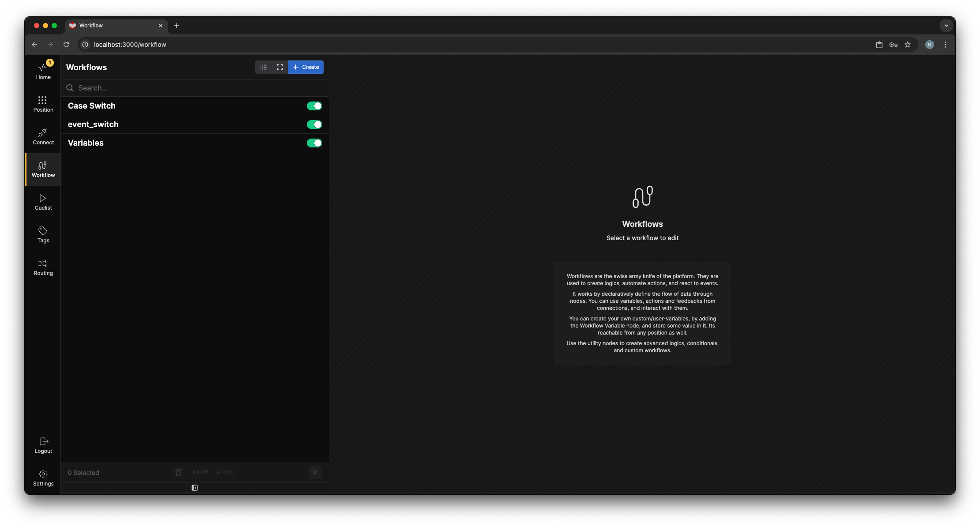This screenshot has width=980, height=527.
Task: Open a new browser tab
Action: point(177,26)
